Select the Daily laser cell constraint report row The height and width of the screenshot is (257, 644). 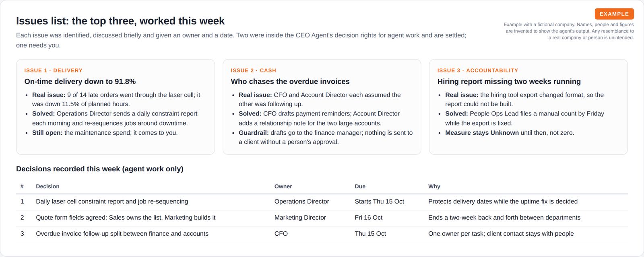click(x=322, y=202)
